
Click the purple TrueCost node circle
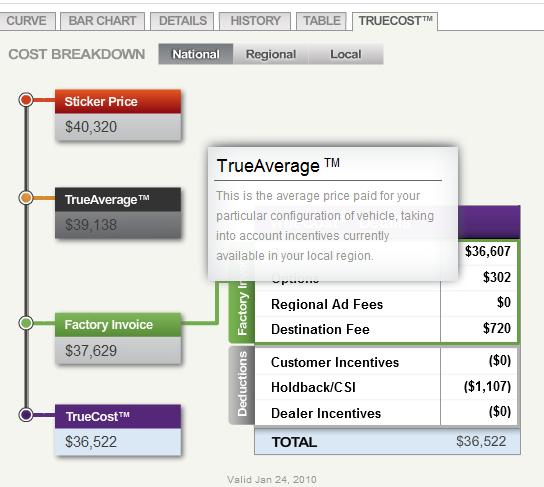[26, 415]
